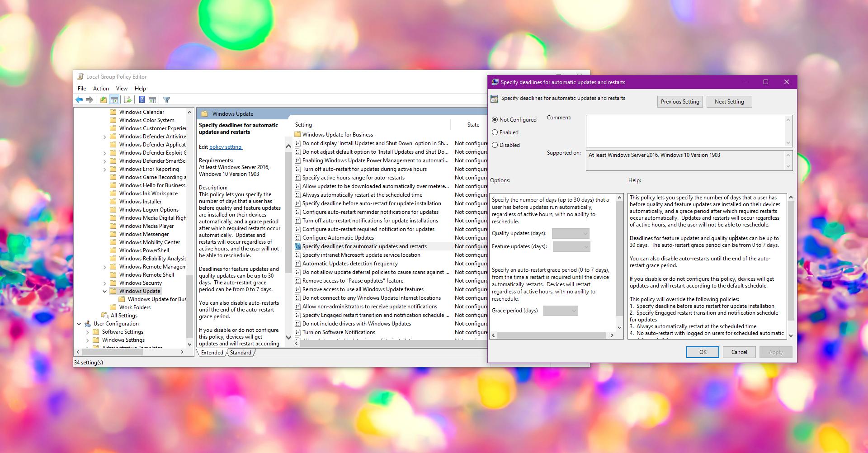Collapse the Windows Update tree node
This screenshot has height=453, width=868.
click(x=105, y=291)
